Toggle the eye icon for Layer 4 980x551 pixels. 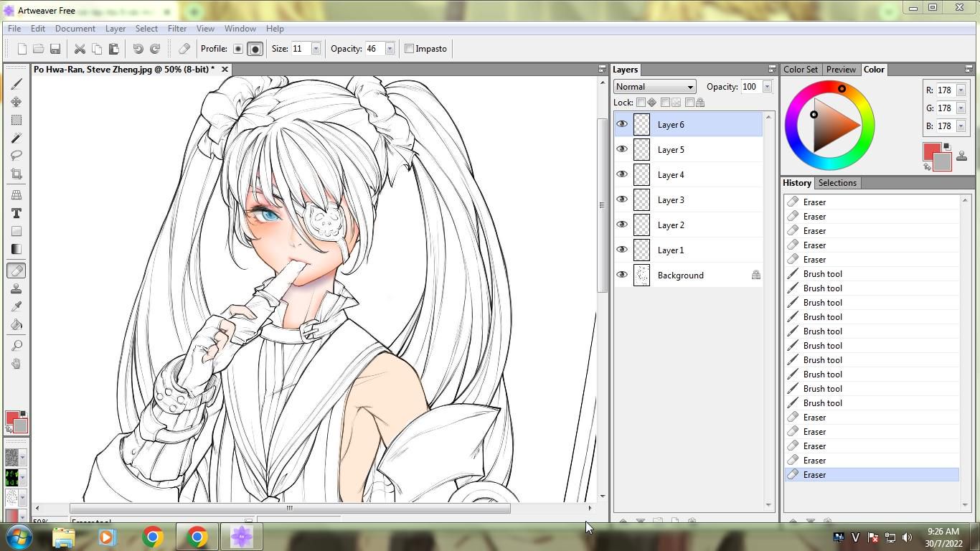tap(622, 174)
